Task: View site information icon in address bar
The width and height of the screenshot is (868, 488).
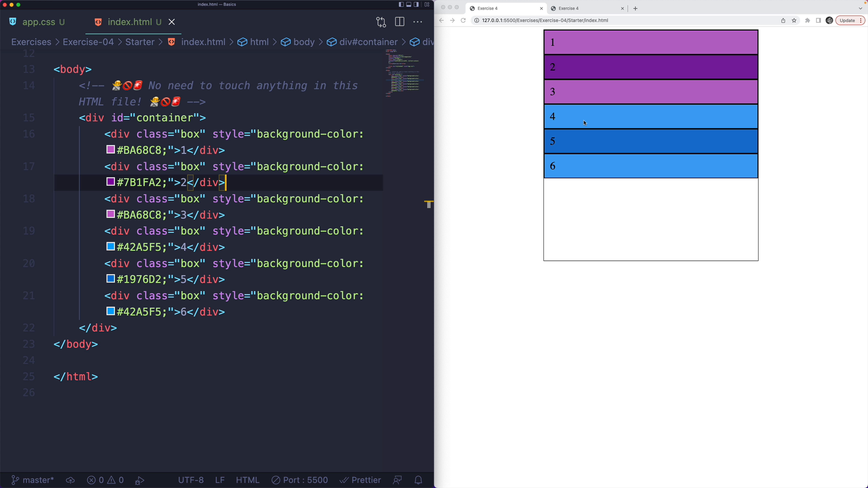Action: 476,20
